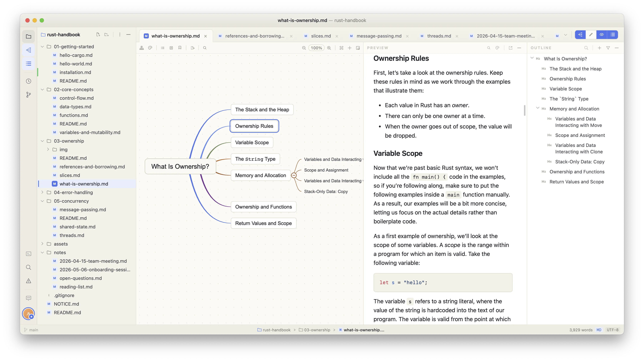Viewport: 644px width, 361px height.
Task: Collapse the 03-ownership folder
Action: click(42, 141)
